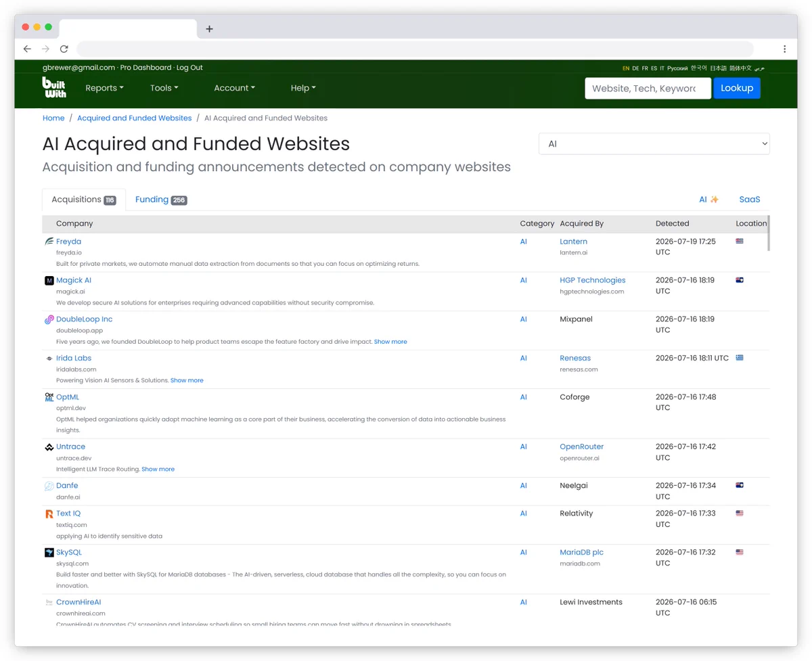Open the browser three-dot menu
Viewport: 812px width, 661px height.
pyautogui.click(x=784, y=49)
